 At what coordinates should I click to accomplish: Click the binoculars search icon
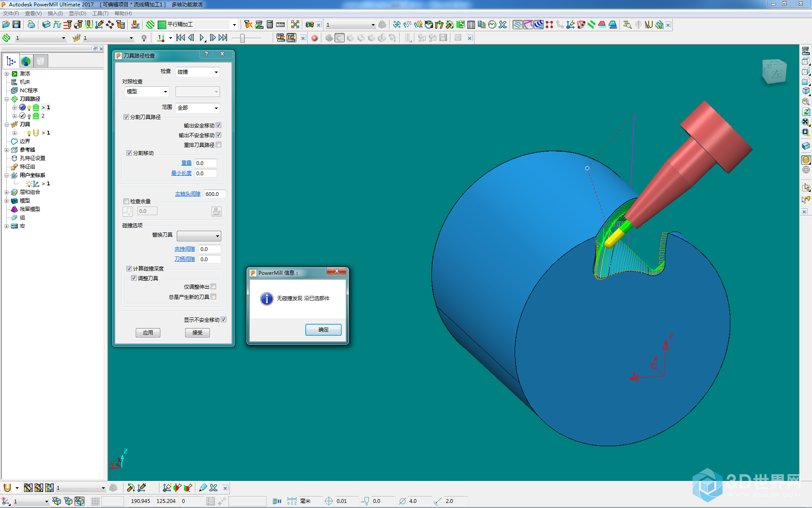310,25
